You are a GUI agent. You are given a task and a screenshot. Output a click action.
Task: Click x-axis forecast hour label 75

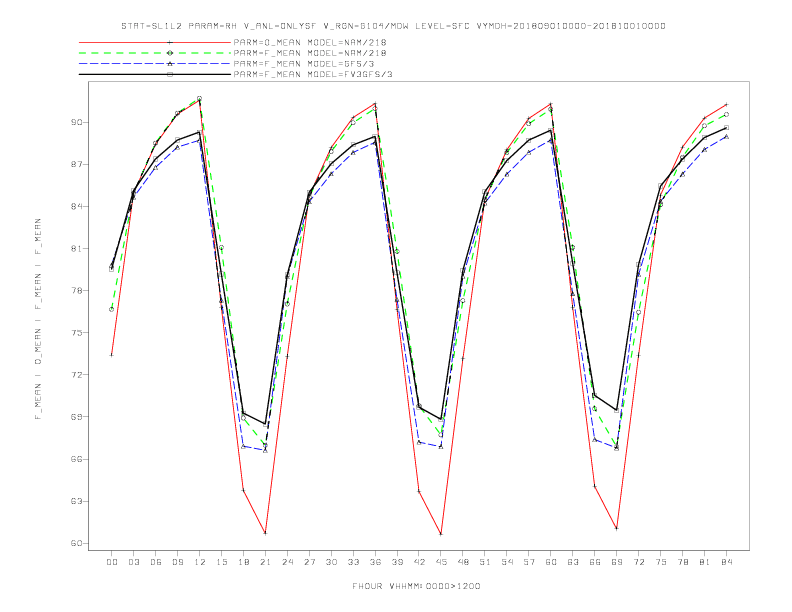[661, 562]
